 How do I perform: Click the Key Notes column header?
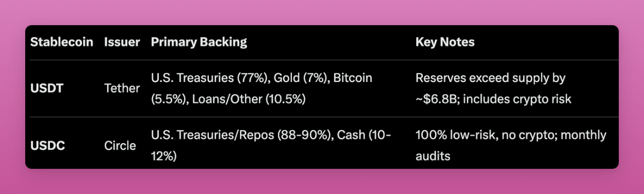(x=445, y=42)
